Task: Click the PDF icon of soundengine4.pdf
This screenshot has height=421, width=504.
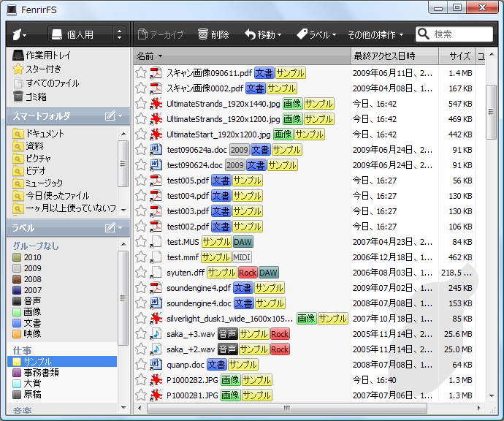Action: click(156, 288)
